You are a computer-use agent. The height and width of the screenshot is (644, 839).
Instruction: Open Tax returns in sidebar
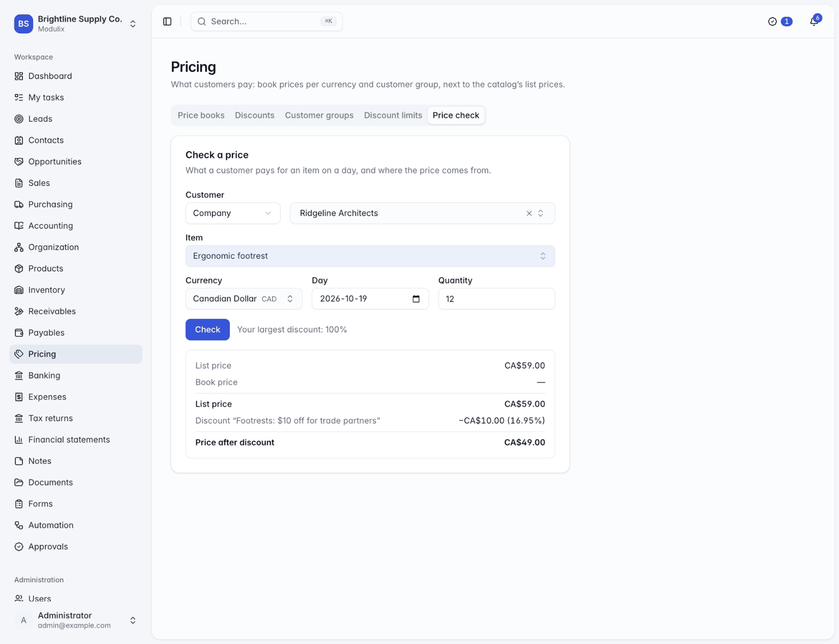[x=76, y=418]
